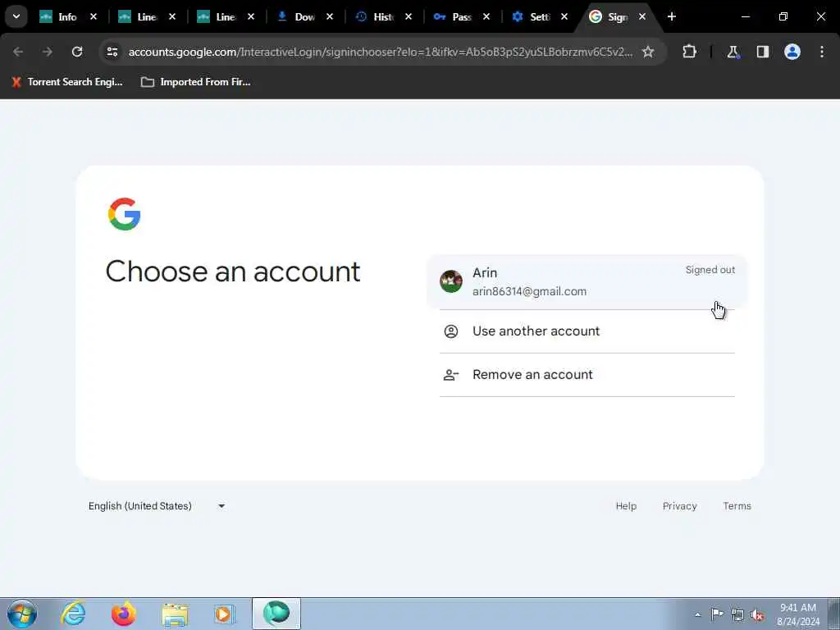This screenshot has width=840, height=630.
Task: Switch to the Downloads tab
Action: coord(296,16)
